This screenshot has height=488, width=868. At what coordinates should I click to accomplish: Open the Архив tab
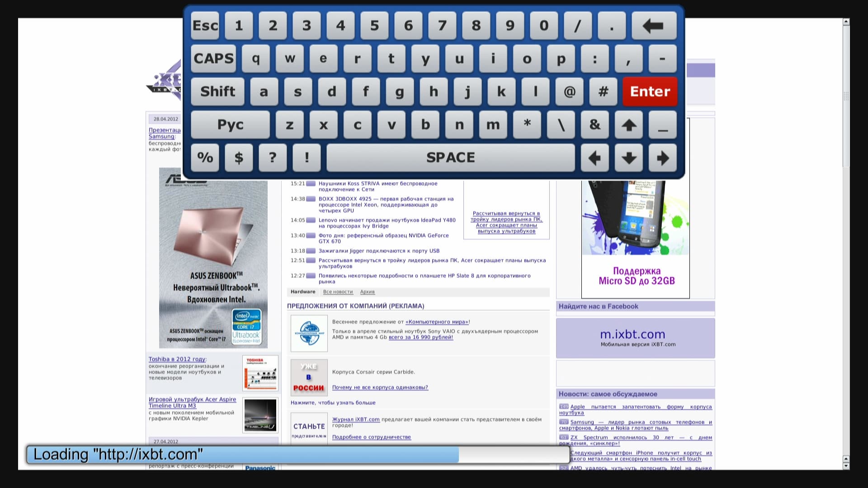[x=367, y=292]
